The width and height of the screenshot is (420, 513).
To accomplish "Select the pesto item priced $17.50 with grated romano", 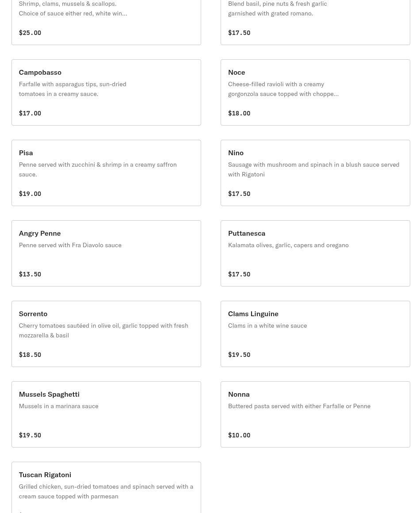I will pyautogui.click(x=315, y=22).
